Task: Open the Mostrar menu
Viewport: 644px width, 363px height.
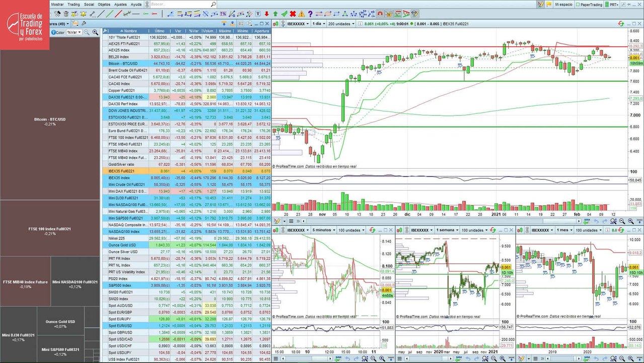Action: coord(57,4)
